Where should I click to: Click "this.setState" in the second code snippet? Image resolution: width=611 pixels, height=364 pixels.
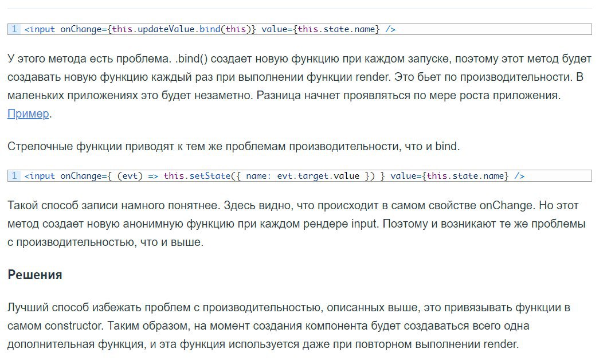(197, 176)
